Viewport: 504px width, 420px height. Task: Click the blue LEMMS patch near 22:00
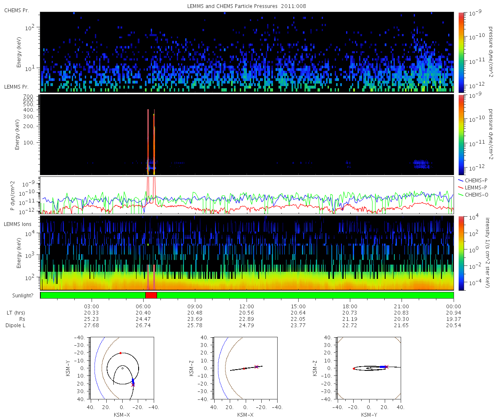click(420, 164)
